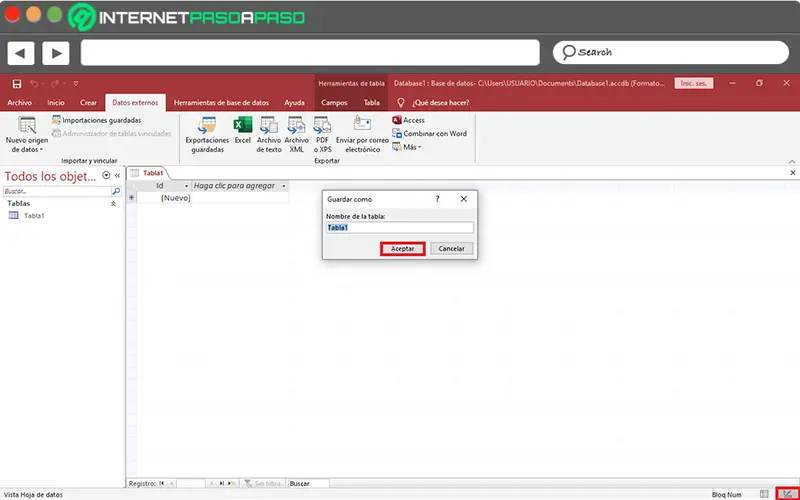Image resolution: width=800 pixels, height=500 pixels.
Task: Click Combinar con Word
Action: 429,134
